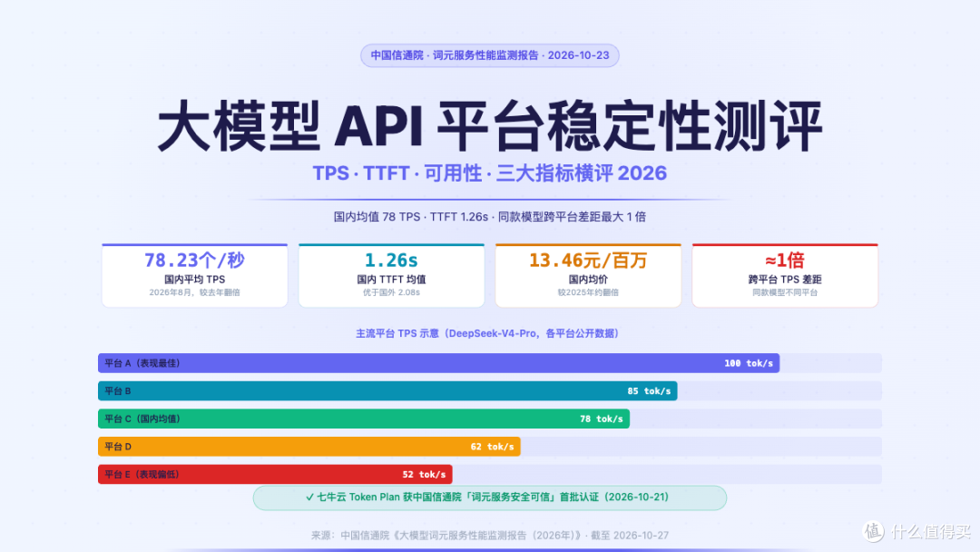Click the 78 tok/s value

tap(602, 419)
